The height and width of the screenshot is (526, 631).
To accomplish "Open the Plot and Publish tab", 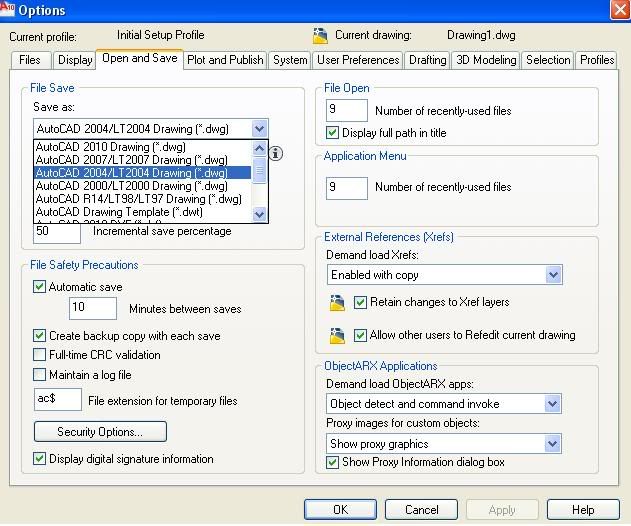I will [225, 60].
